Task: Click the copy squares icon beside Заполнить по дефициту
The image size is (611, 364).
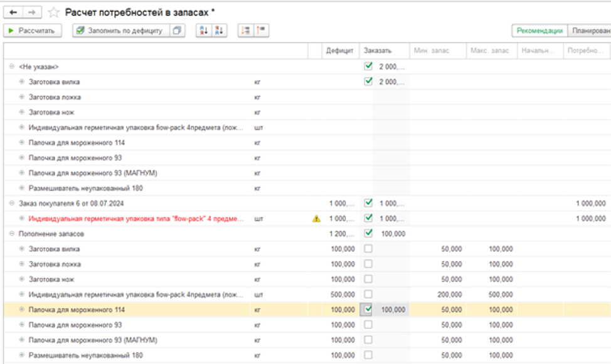Action: tap(178, 30)
